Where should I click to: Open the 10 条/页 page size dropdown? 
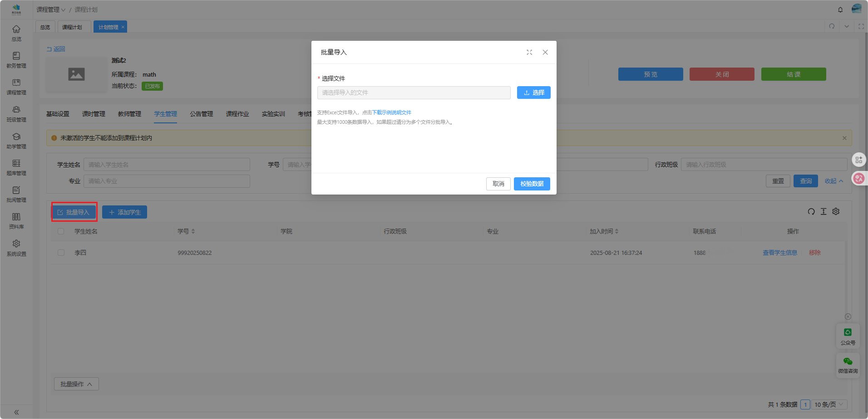(829, 404)
